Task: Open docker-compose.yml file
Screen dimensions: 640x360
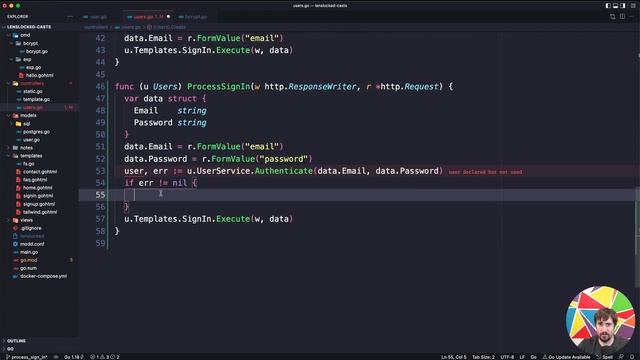Action: pos(43,276)
